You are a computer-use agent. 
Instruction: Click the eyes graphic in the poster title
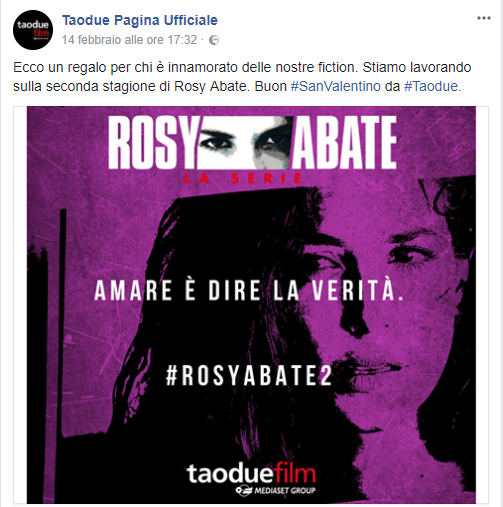coord(245,143)
